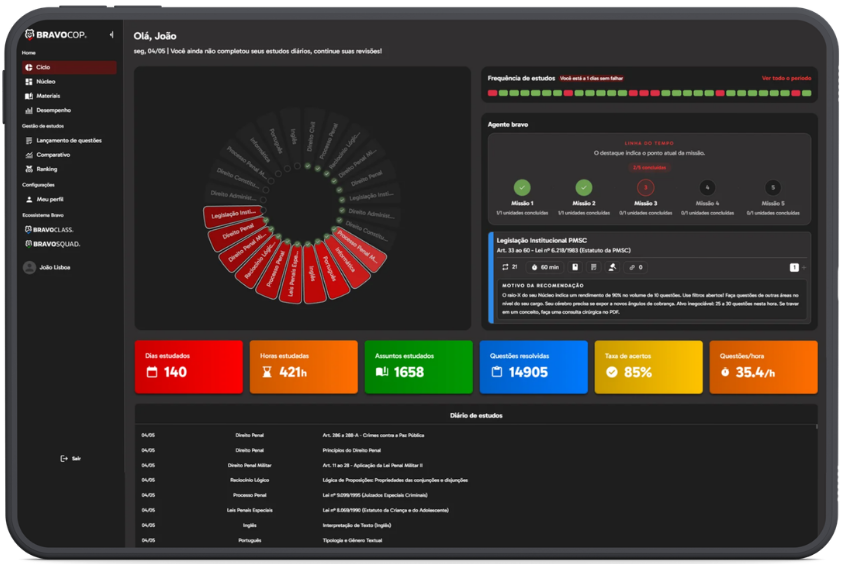Click 'Ver todo o período' link

click(786, 78)
